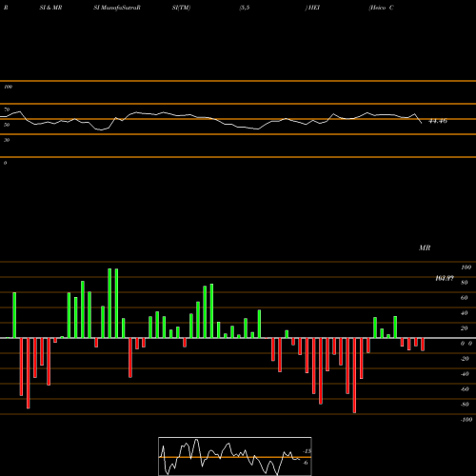This screenshot has height=476, width=476.
Task: Click the 'SI(TM)' header text
Action: coord(181,8)
